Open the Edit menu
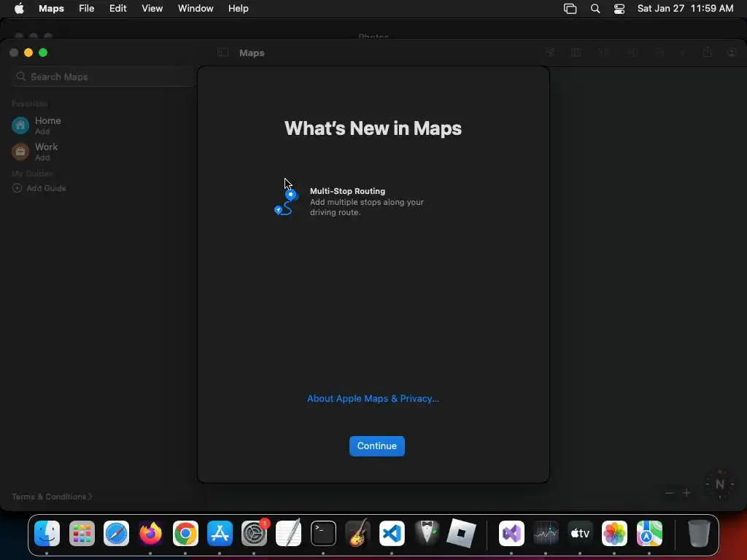Image resolution: width=747 pixels, height=560 pixels. click(x=117, y=9)
